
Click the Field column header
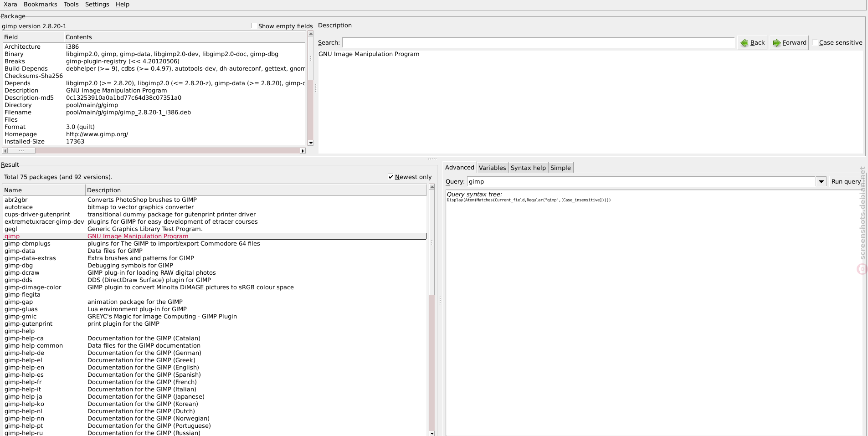[33, 37]
